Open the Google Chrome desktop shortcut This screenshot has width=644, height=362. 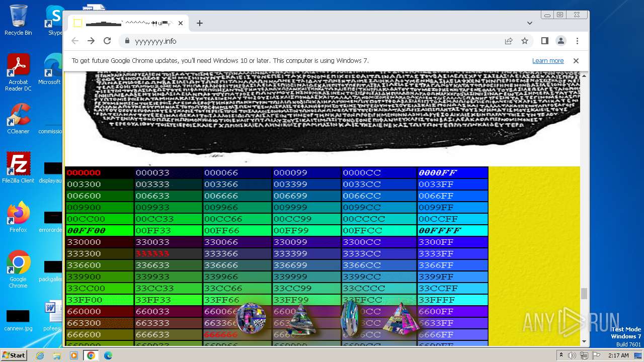18,269
